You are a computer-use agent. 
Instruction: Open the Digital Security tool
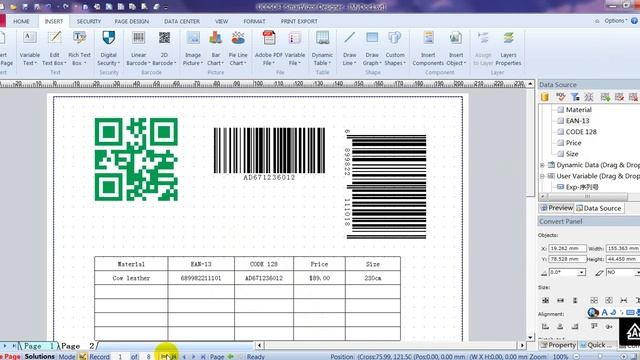pyautogui.click(x=108, y=48)
